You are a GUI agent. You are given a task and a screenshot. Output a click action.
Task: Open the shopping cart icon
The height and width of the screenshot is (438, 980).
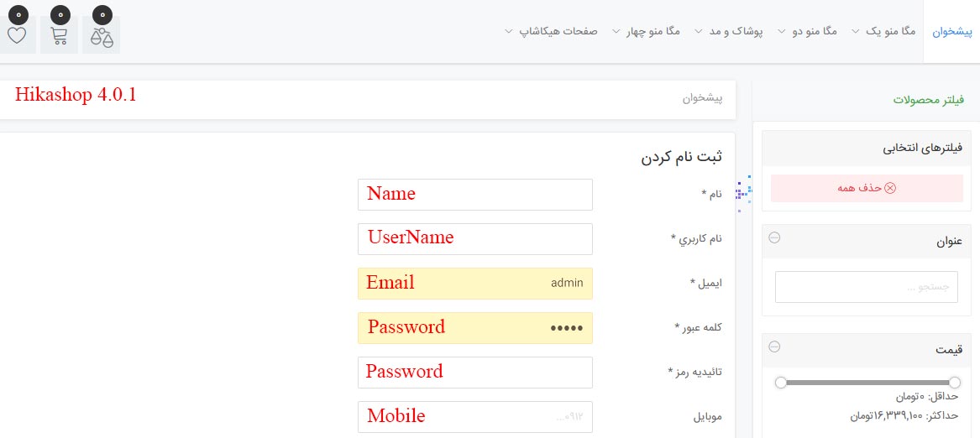59,35
